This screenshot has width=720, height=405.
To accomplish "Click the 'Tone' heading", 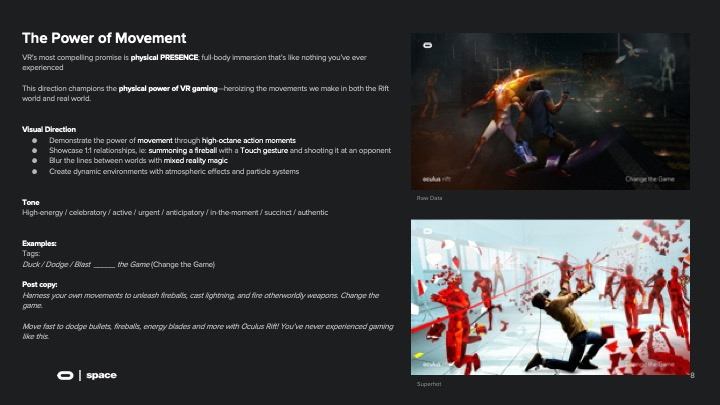I will (x=31, y=202).
